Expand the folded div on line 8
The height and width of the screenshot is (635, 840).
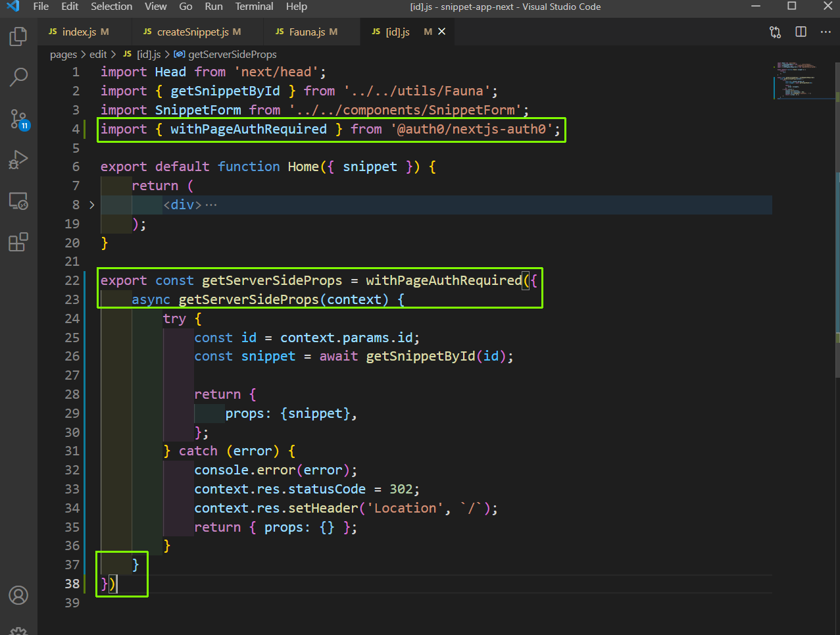(91, 205)
